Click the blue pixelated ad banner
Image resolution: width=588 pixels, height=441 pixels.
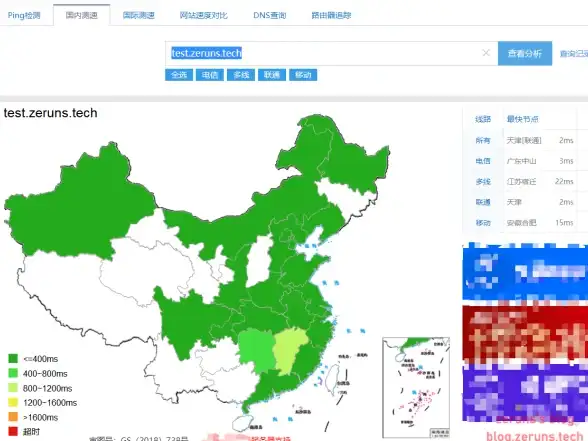click(525, 273)
